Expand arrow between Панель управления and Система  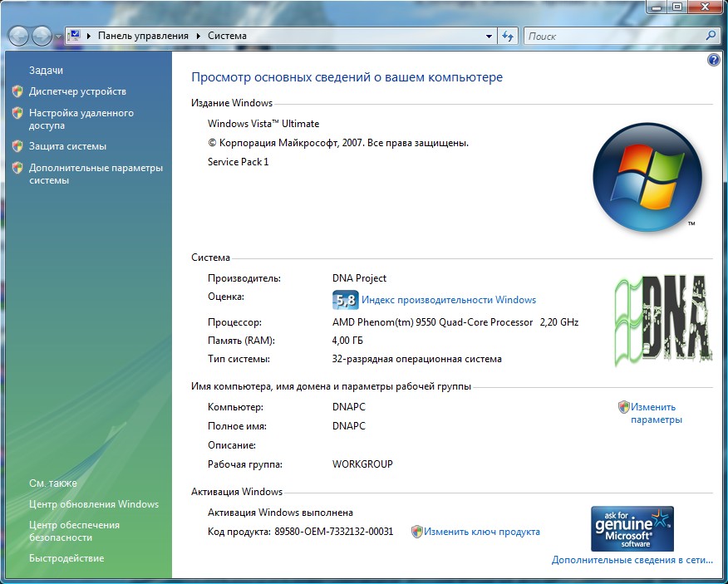click(199, 36)
